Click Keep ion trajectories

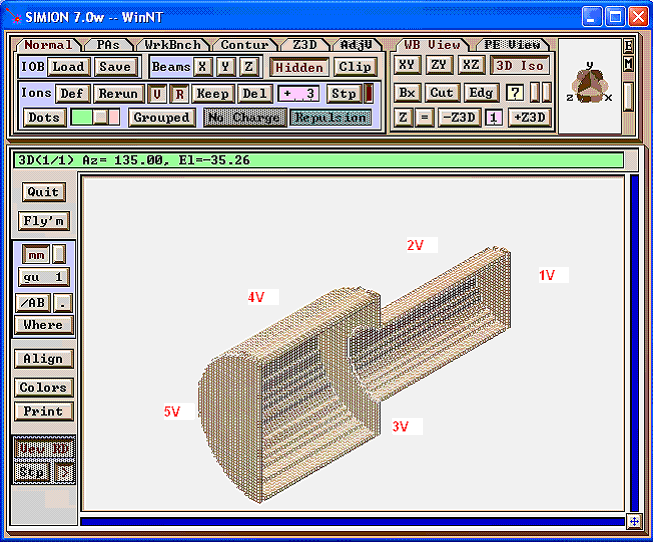[213, 94]
